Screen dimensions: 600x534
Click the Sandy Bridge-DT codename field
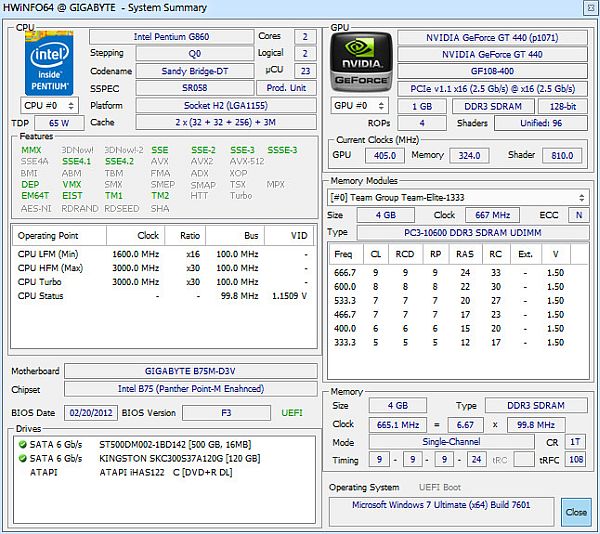click(x=195, y=71)
